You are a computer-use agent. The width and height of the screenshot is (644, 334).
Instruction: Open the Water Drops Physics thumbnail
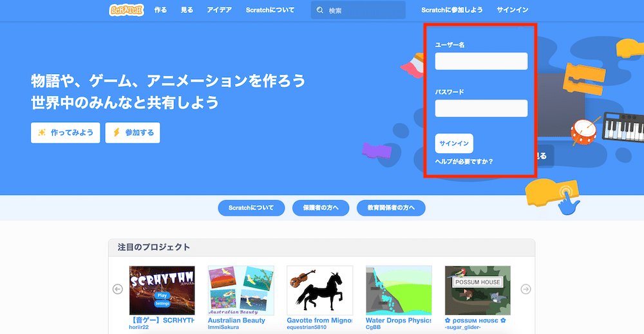coord(399,290)
